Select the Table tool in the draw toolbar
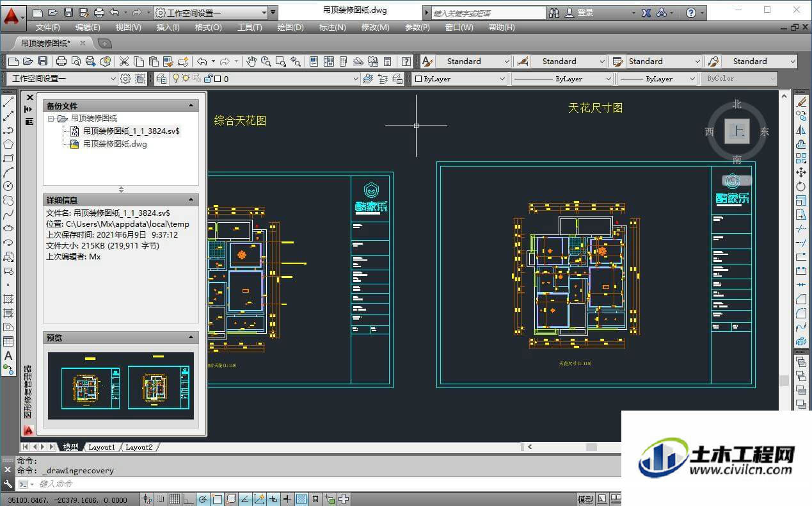The height and width of the screenshot is (506, 812). coord(8,341)
